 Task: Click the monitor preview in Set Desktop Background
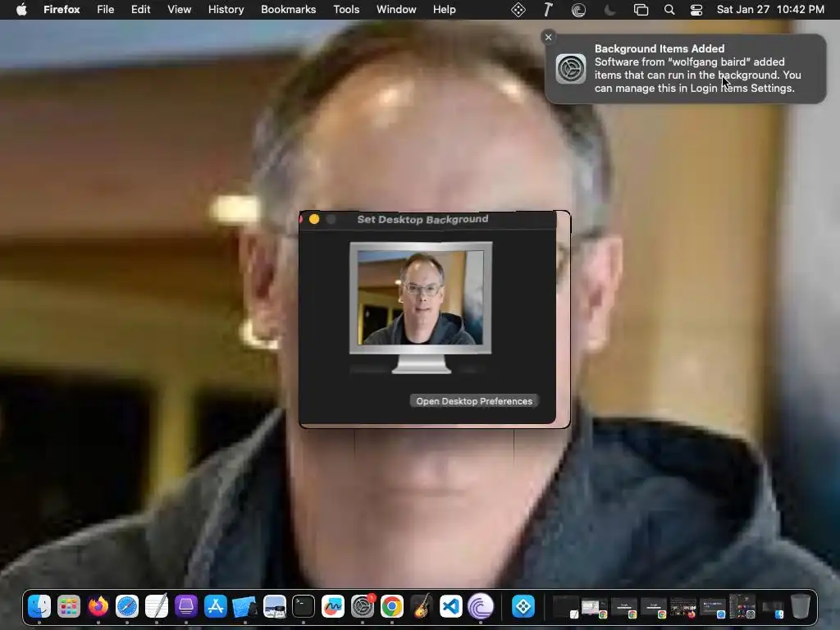(421, 308)
